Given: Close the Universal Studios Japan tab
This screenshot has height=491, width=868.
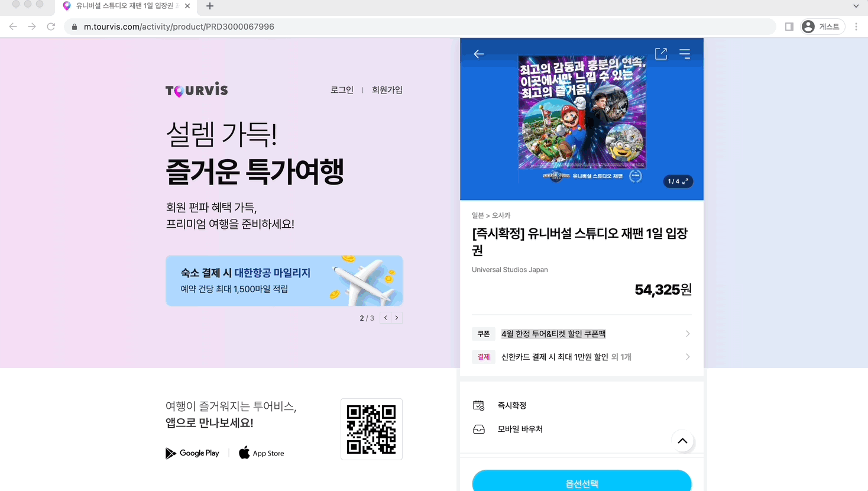Looking at the screenshot, I should [187, 6].
